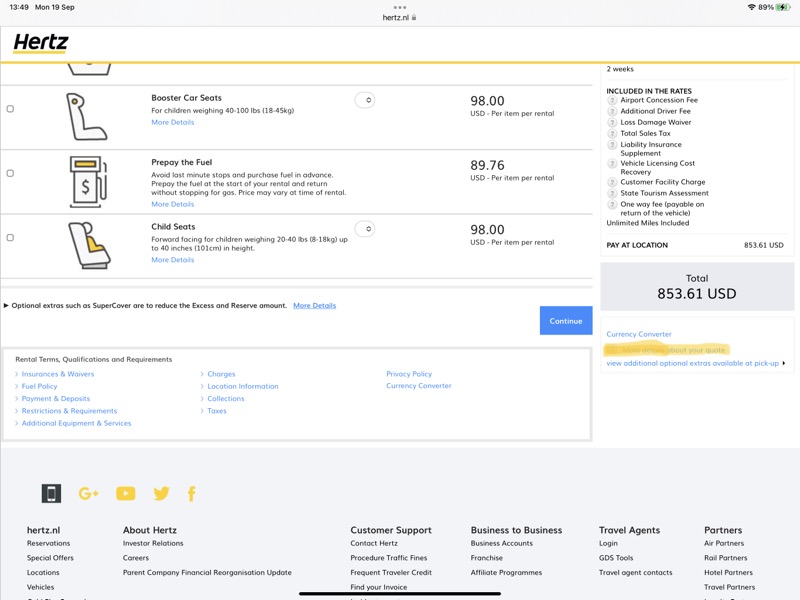Click the Facebook icon in footer

point(191,493)
